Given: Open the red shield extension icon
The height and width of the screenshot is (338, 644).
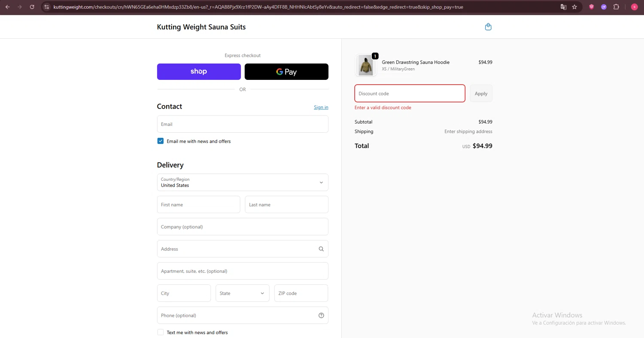Looking at the screenshot, I should (x=591, y=7).
